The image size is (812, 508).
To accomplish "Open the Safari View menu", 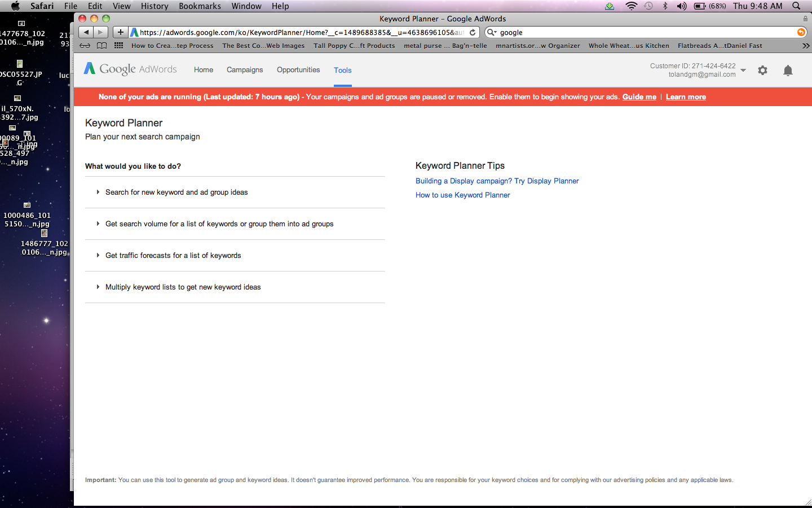I will (x=121, y=6).
